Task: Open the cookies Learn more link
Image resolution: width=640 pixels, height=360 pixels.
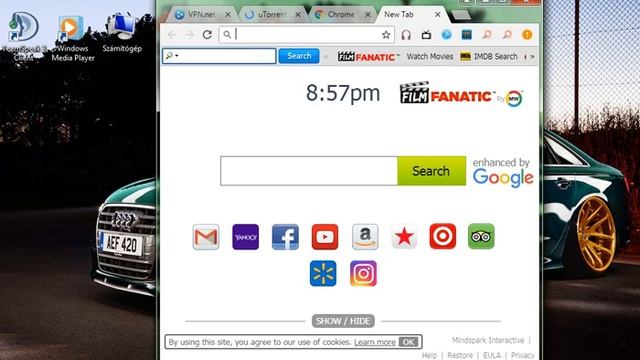Action: click(x=375, y=342)
